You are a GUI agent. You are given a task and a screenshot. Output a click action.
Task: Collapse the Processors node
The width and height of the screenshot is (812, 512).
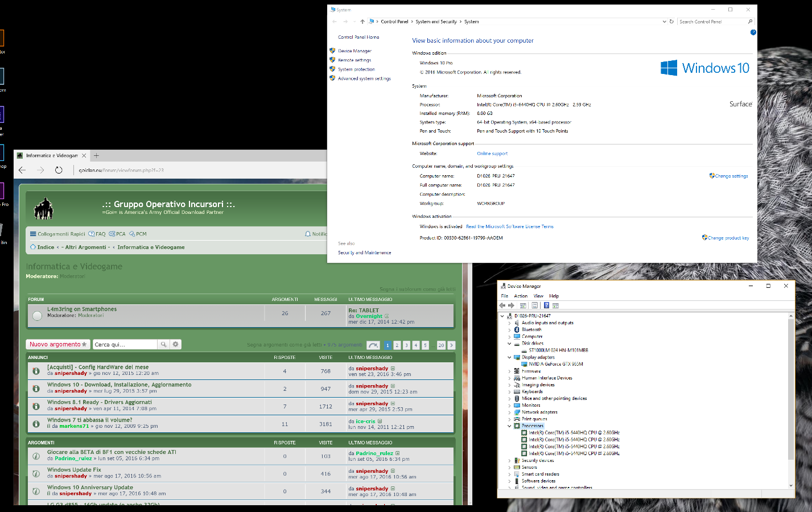(x=509, y=426)
